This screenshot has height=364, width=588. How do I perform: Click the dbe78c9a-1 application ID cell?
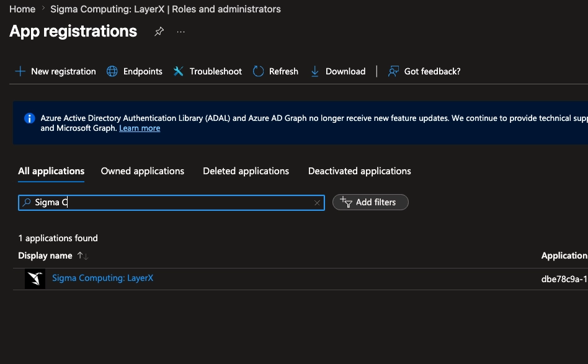pyautogui.click(x=564, y=279)
